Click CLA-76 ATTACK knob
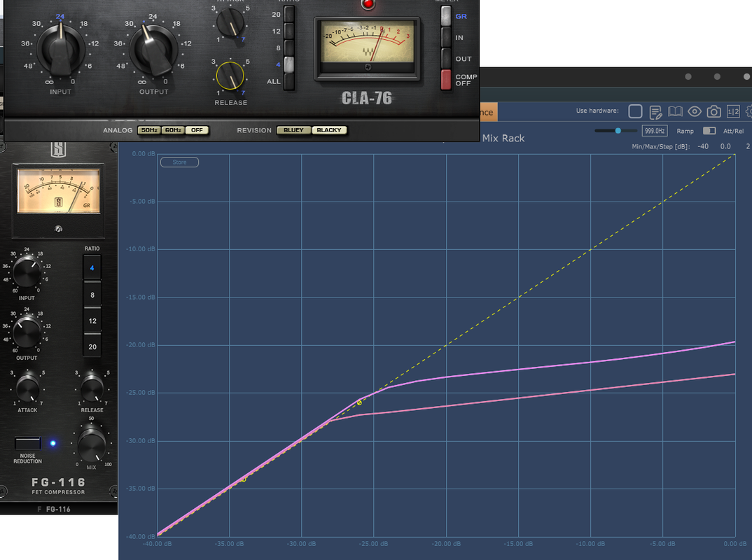This screenshot has height=560, width=752. 230,22
